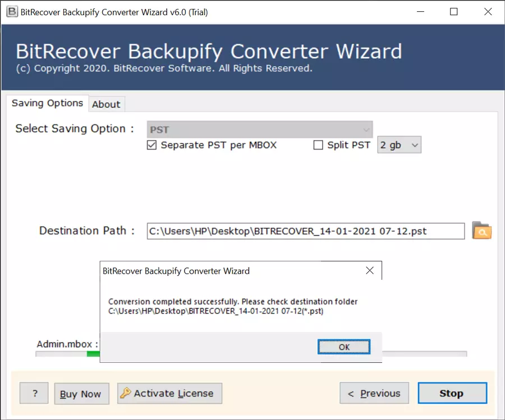Click the BitRecover Backupify Converter Wizard banner heading
Viewport: 505px width, 420px height.
[209, 51]
